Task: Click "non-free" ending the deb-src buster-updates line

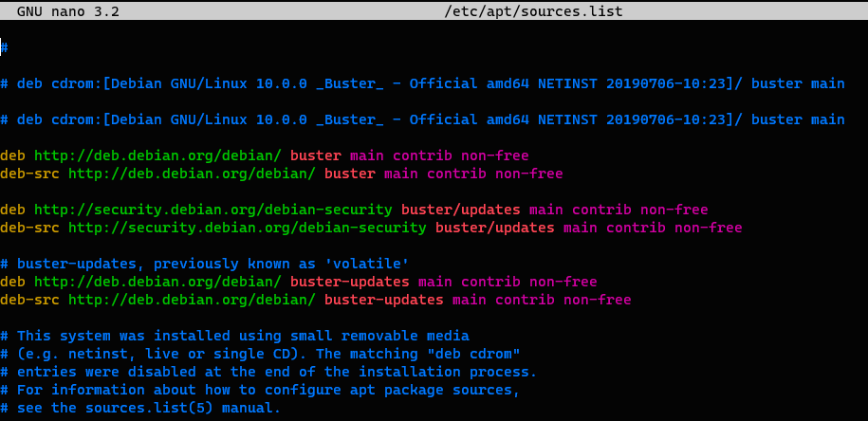Action: pos(597,300)
